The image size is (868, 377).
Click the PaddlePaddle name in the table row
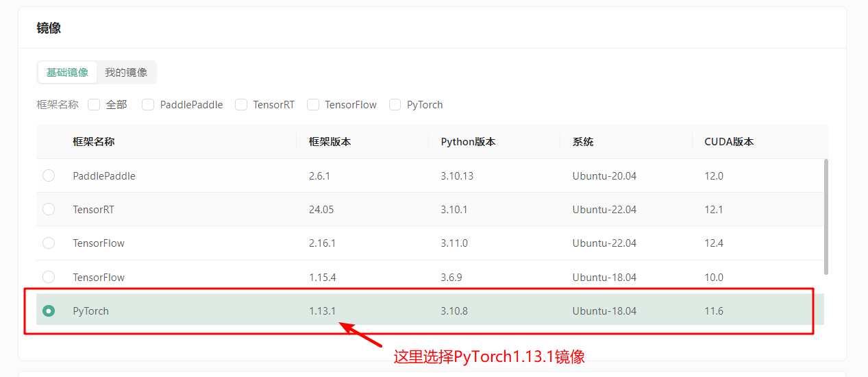click(x=104, y=176)
